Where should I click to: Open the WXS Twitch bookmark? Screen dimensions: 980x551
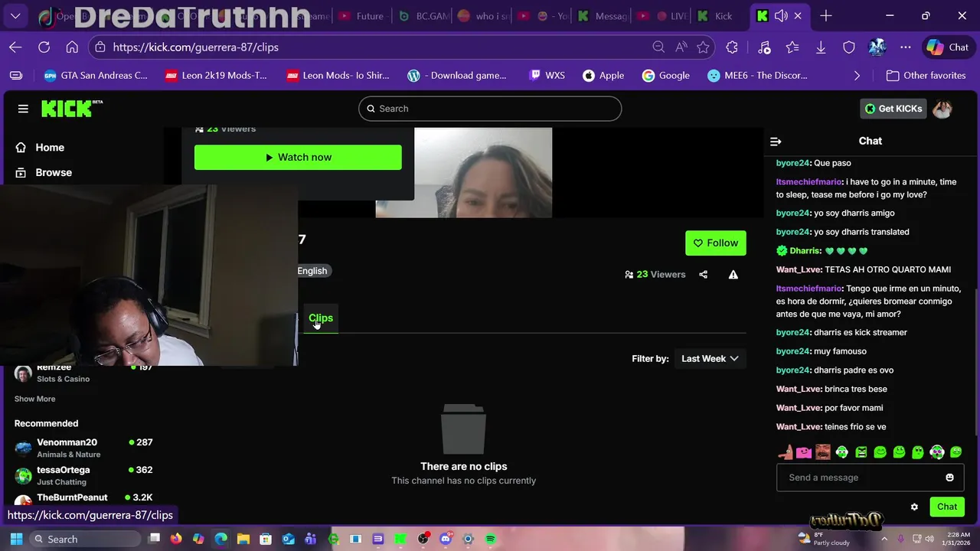pyautogui.click(x=547, y=76)
